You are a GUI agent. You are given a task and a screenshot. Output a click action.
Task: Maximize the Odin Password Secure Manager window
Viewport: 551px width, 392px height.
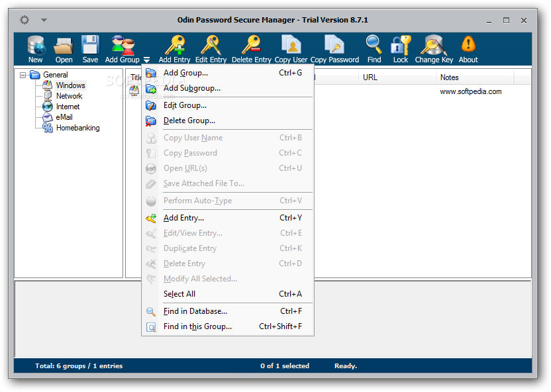tap(506, 21)
